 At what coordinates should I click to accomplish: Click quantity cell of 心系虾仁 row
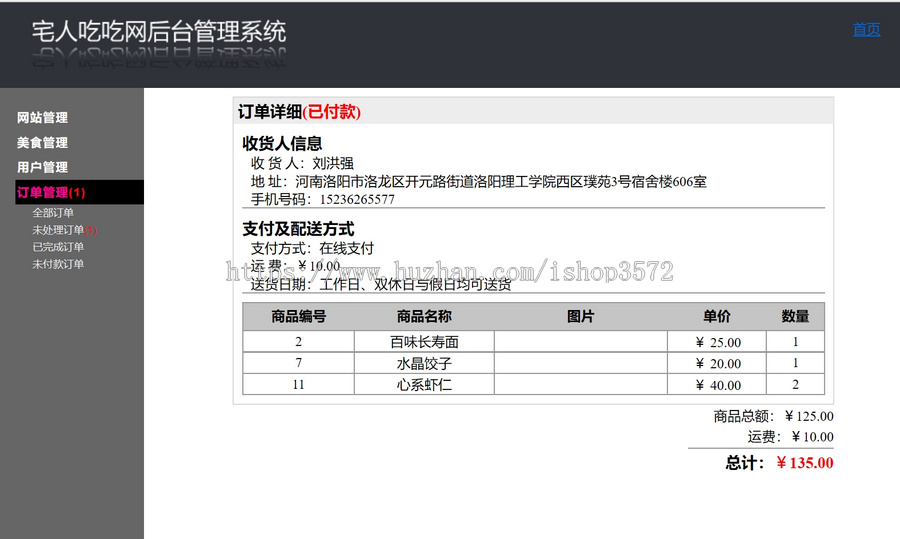click(796, 385)
